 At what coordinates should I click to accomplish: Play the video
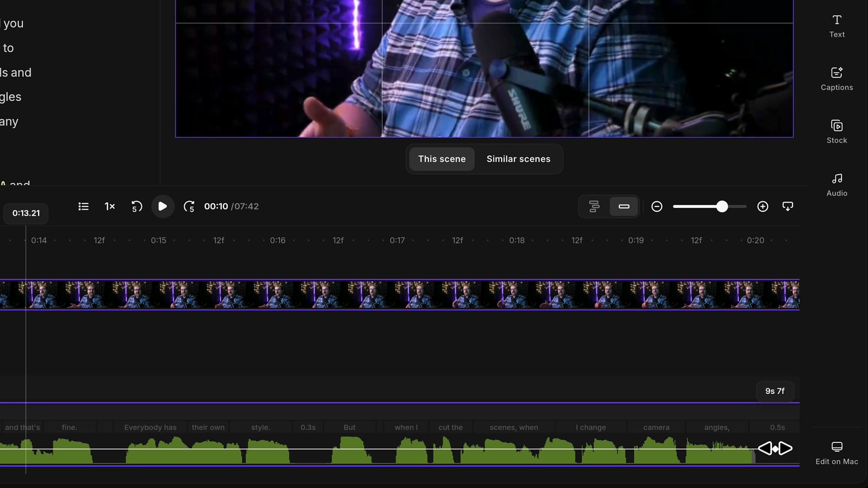point(163,206)
